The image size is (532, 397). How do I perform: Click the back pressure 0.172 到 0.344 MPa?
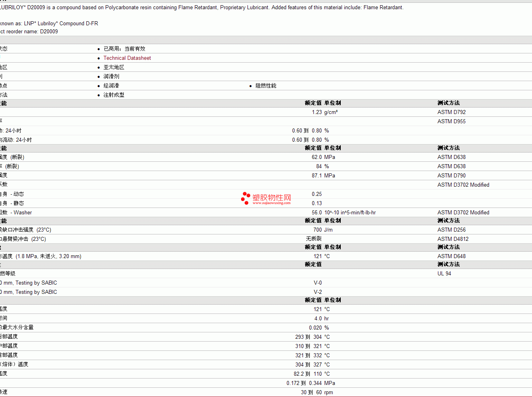311,383
